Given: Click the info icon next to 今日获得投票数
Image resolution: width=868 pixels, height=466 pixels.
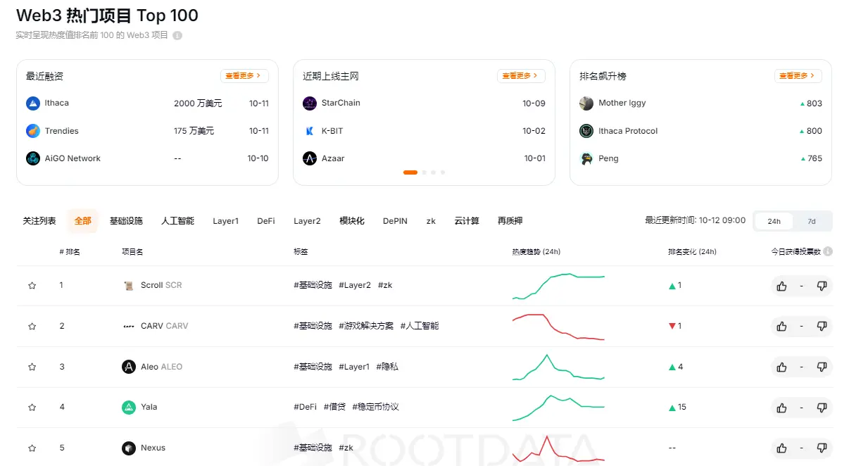Looking at the screenshot, I should point(829,251).
